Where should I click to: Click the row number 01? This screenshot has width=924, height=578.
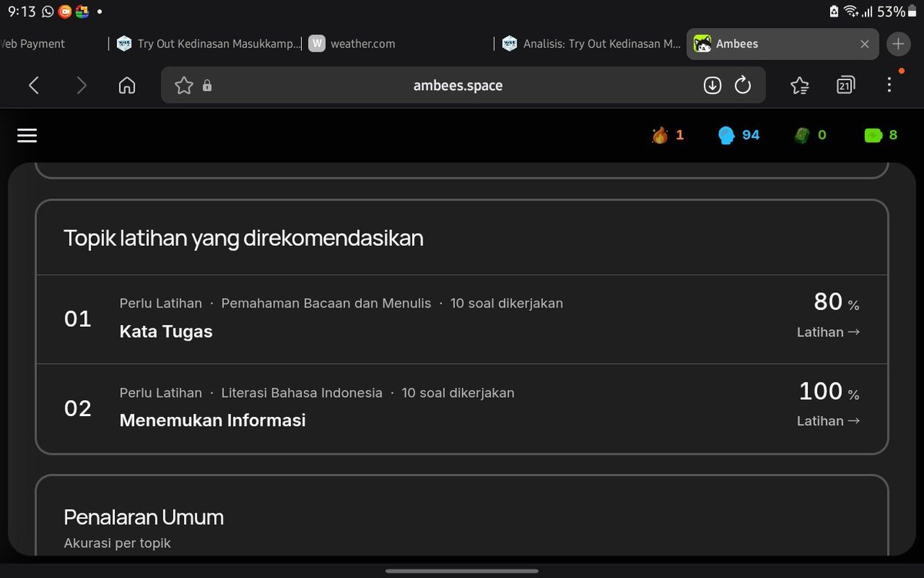[78, 319]
